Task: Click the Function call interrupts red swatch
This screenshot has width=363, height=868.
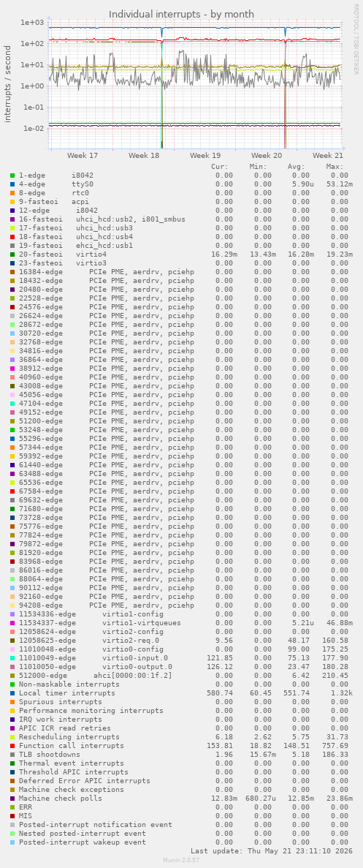Action: (12, 746)
